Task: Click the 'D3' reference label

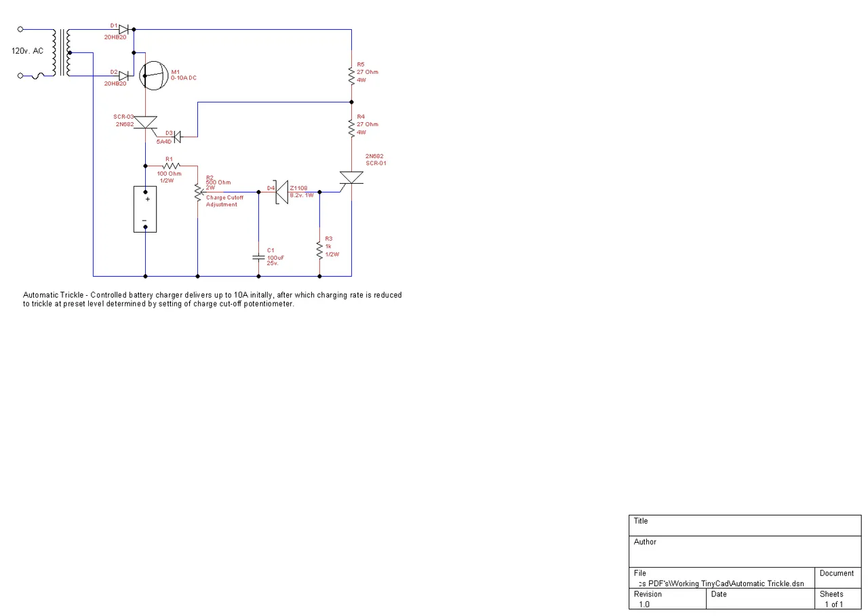Action: pos(170,133)
